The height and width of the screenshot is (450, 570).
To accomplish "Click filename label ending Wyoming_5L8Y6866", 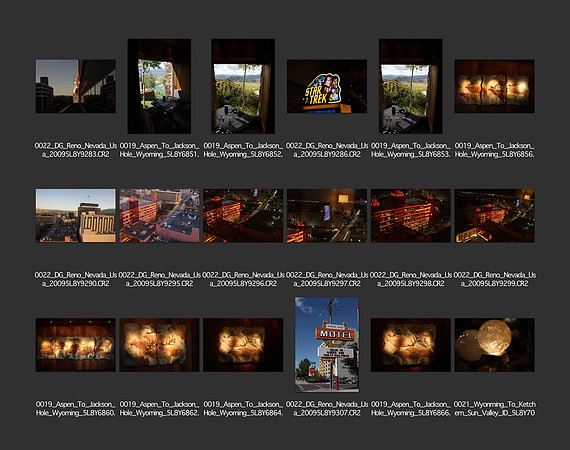I will tap(411, 409).
